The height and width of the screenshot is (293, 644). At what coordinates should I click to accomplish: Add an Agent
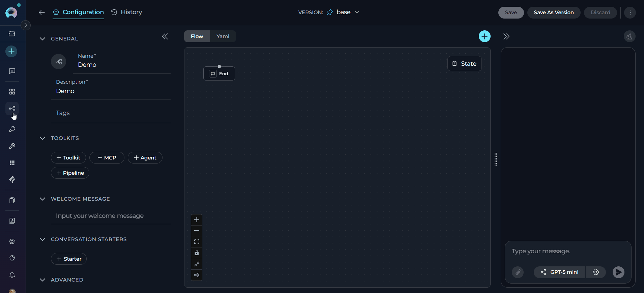point(145,157)
